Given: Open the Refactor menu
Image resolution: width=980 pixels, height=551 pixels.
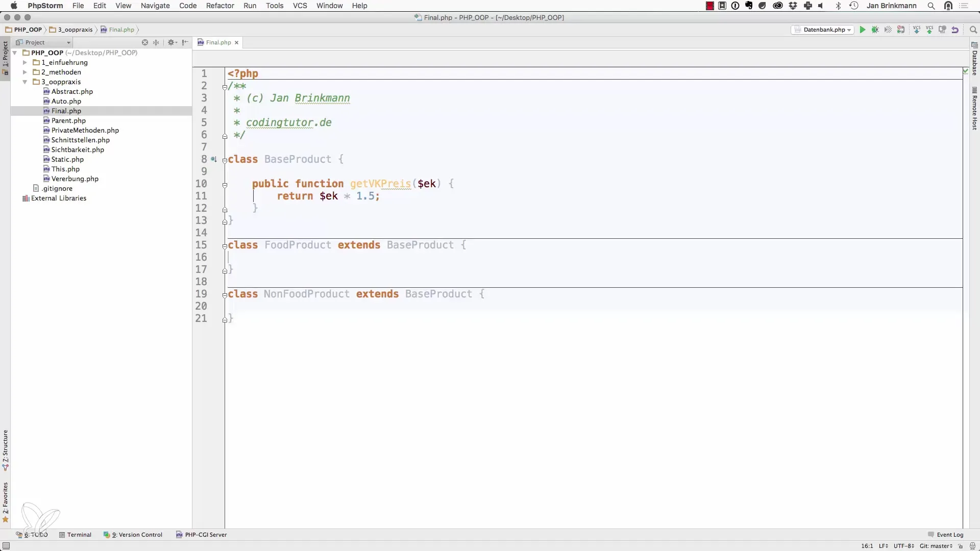Looking at the screenshot, I should click(220, 6).
